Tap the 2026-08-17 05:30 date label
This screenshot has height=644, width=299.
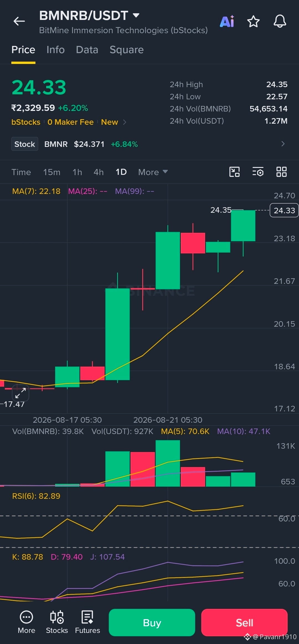[x=67, y=420]
